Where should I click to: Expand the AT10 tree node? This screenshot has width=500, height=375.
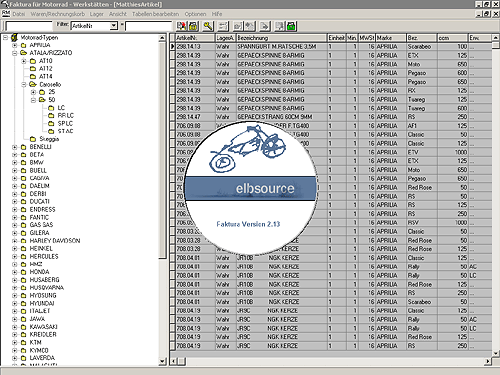tap(24, 61)
